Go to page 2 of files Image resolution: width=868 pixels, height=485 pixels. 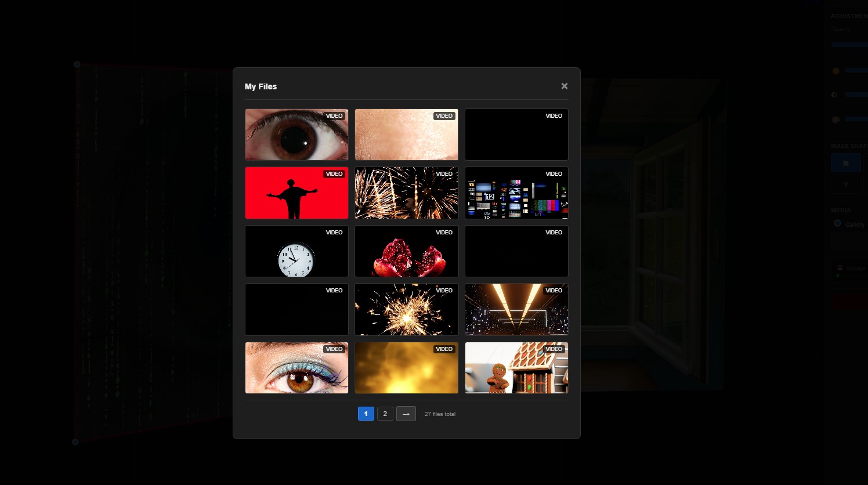385,414
